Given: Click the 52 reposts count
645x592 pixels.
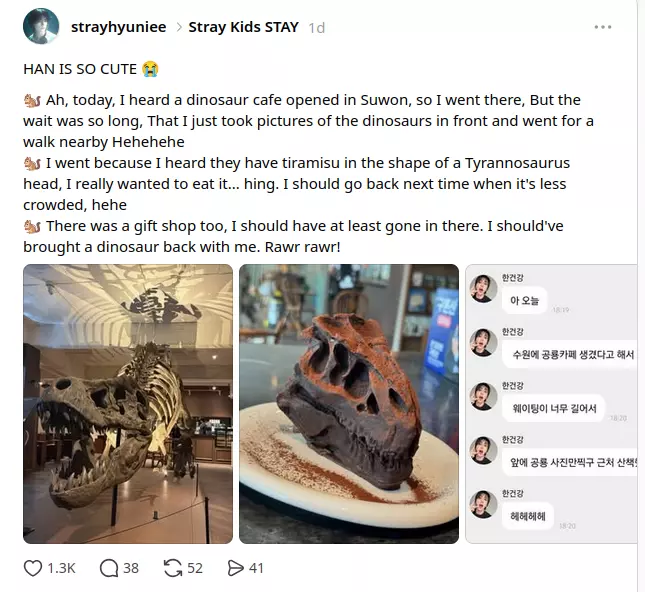Looking at the screenshot, I should 195,568.
